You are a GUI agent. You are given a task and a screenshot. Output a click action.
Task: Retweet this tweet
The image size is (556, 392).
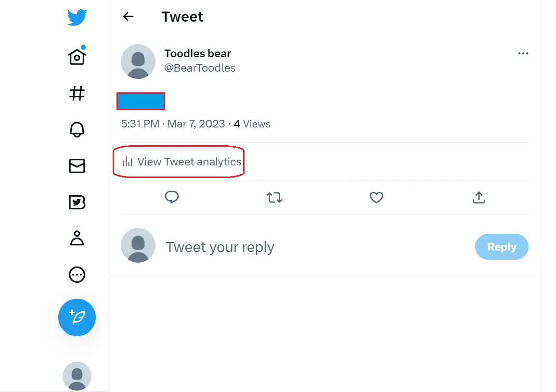274,197
